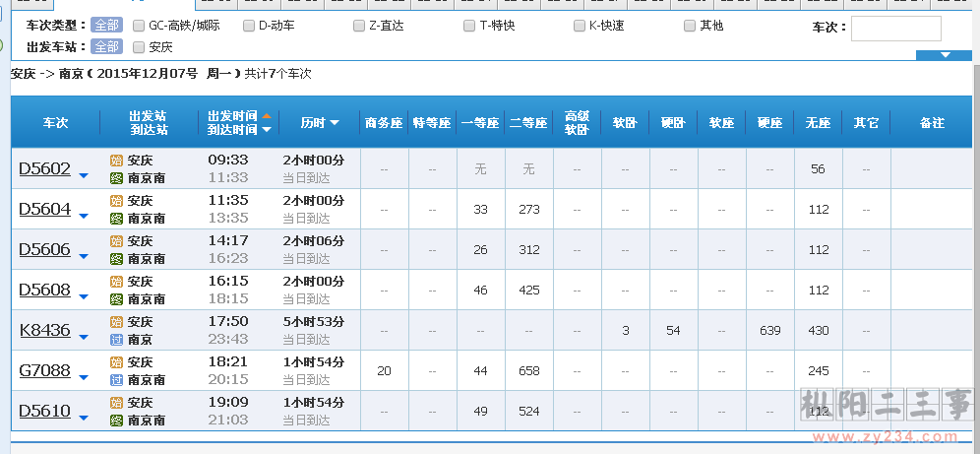Image resolution: width=980 pixels, height=454 pixels.
Task: Click the 始 origin icon in D5608 row
Action: (116, 282)
